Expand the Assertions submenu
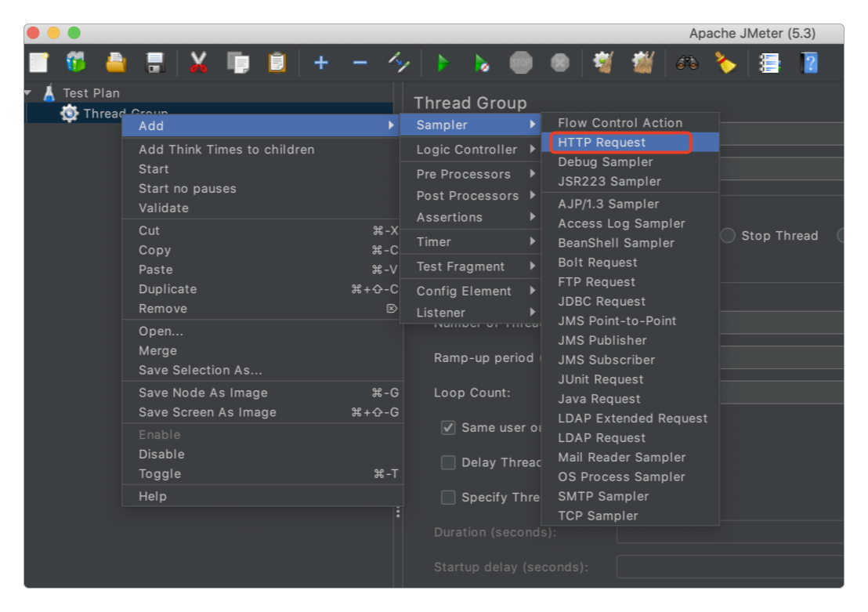The width and height of the screenshot is (868, 612). pyautogui.click(x=471, y=217)
